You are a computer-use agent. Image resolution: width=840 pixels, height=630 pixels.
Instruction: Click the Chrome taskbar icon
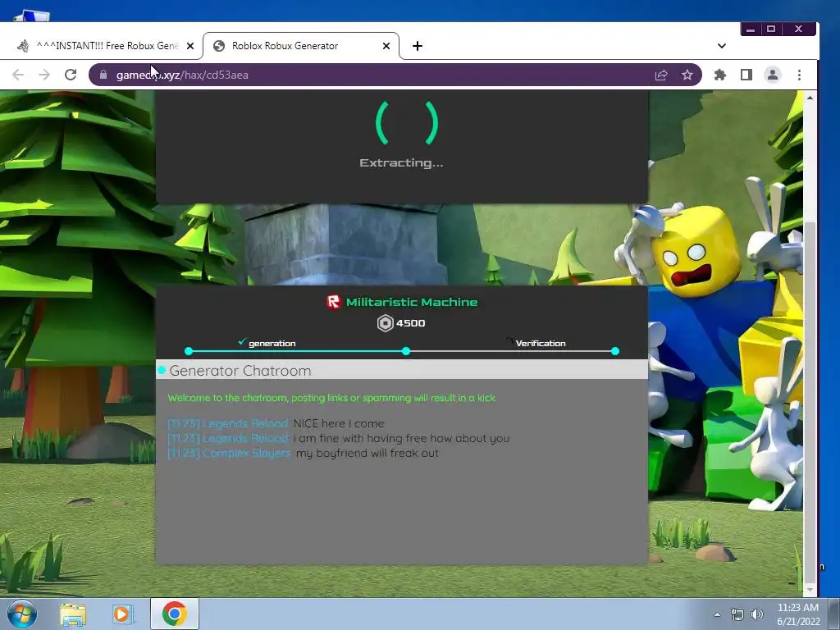click(175, 614)
